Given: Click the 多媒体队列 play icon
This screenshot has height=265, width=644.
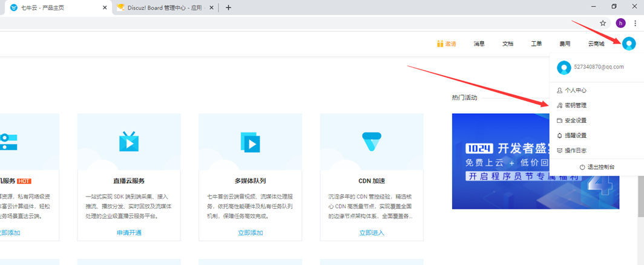Looking at the screenshot, I should pyautogui.click(x=251, y=143).
